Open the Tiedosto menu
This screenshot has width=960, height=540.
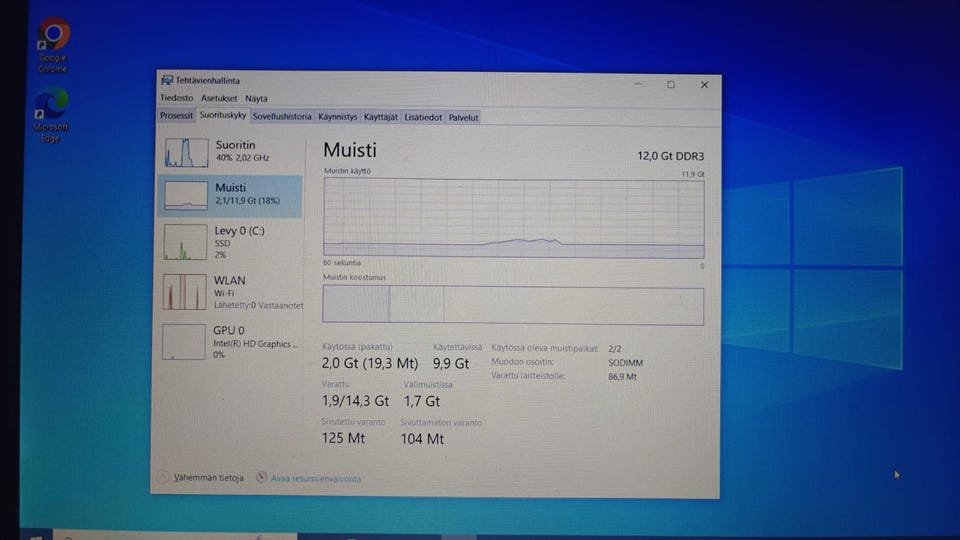click(176, 98)
